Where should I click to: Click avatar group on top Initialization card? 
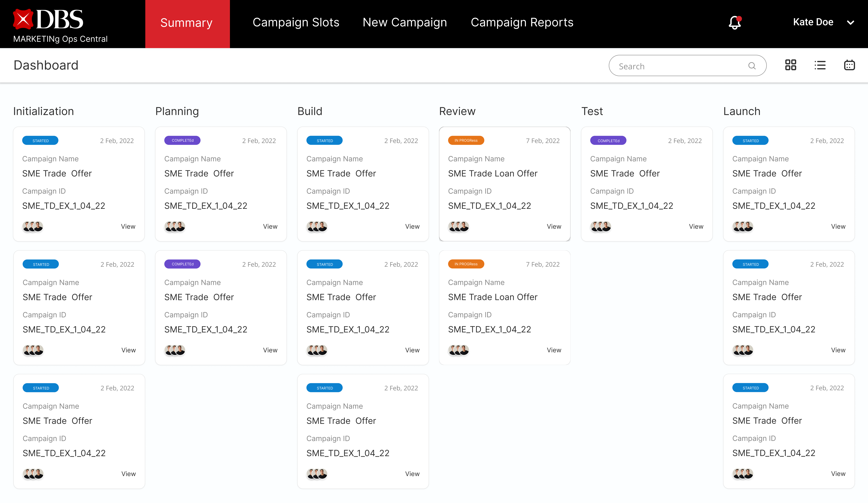(x=33, y=226)
